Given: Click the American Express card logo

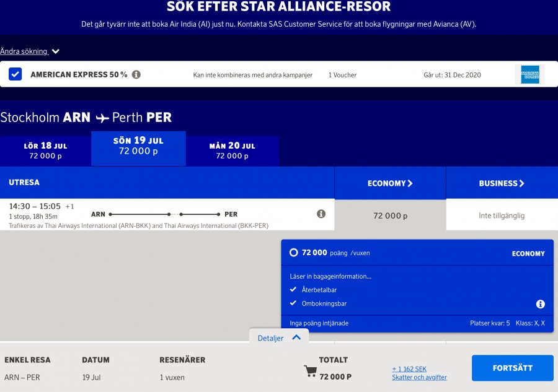Looking at the screenshot, I should point(529,74).
